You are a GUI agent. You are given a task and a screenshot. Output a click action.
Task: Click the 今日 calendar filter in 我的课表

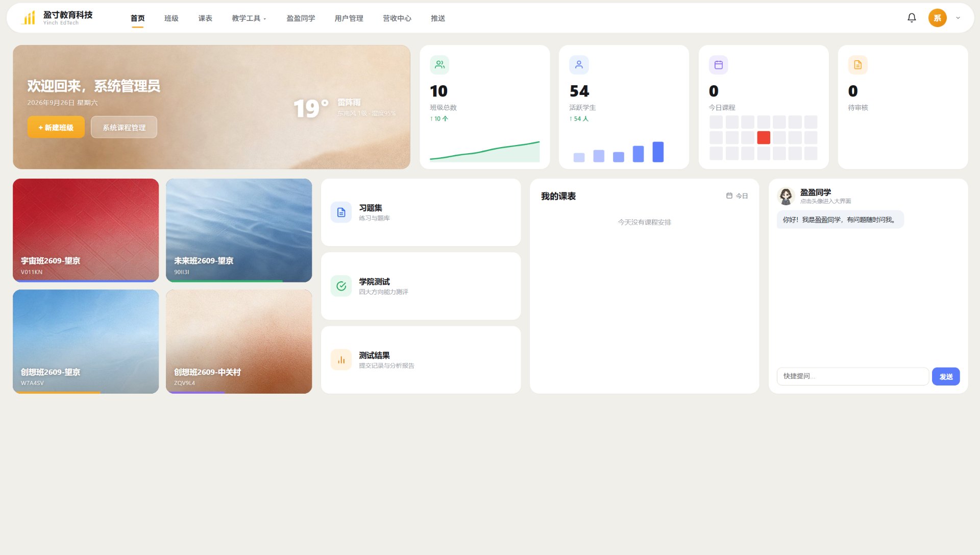737,196
